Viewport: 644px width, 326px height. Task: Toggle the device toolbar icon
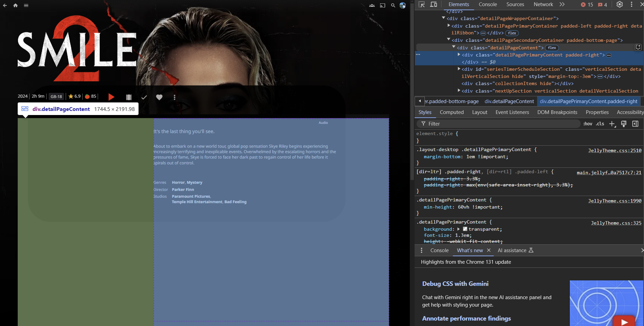(x=434, y=4)
